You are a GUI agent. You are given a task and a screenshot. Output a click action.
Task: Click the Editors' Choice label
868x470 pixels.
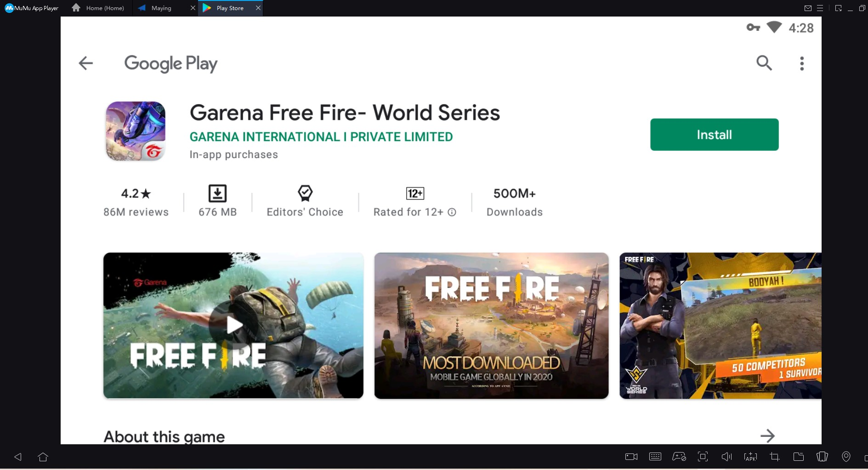[x=305, y=212]
